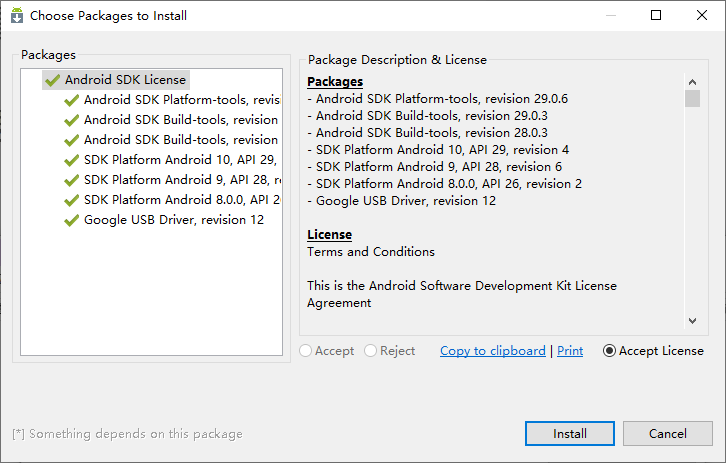Click 'Android SDK Platform-tools, revision 29.0.6' description line
This screenshot has height=463, width=726.
coord(438,99)
